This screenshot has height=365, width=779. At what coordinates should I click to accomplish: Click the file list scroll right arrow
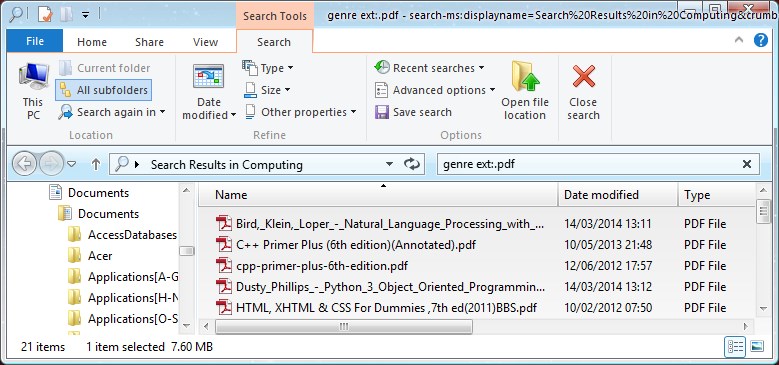click(x=745, y=326)
